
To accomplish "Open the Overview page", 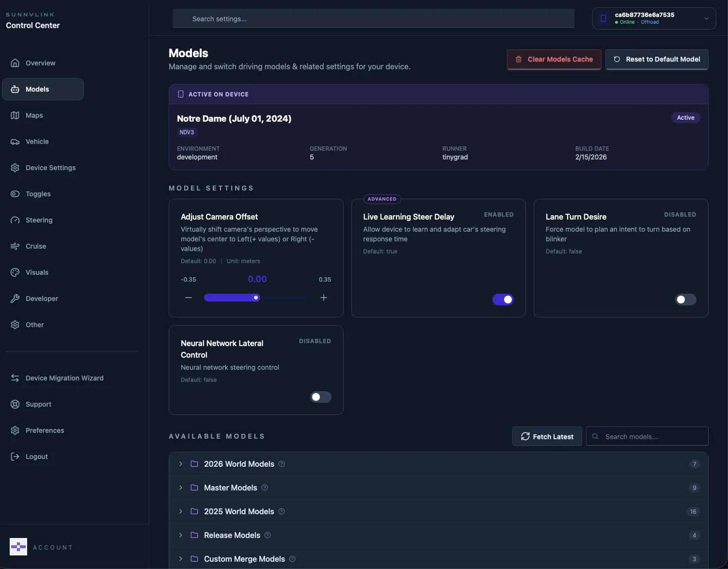I will pyautogui.click(x=40, y=63).
